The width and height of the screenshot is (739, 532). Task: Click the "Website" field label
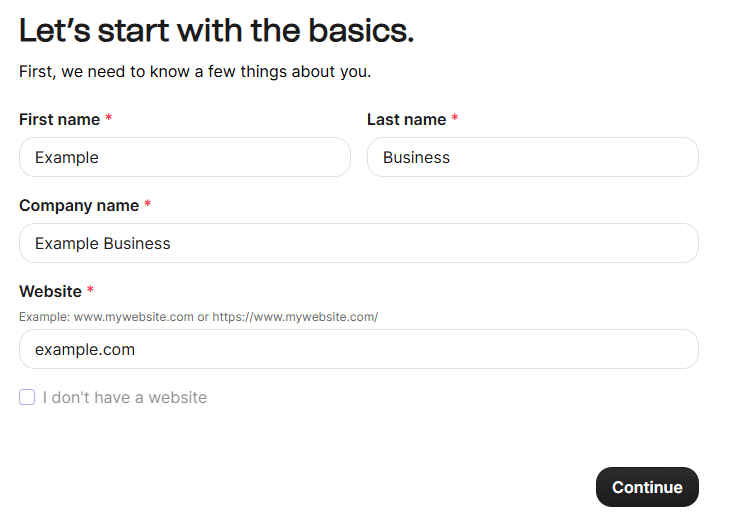(x=50, y=291)
